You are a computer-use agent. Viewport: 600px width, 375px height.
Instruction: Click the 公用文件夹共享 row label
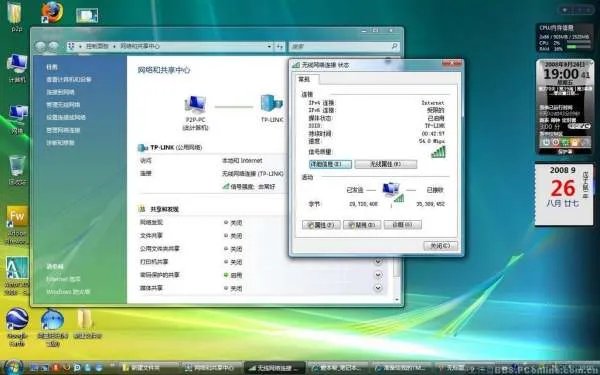tap(160, 249)
